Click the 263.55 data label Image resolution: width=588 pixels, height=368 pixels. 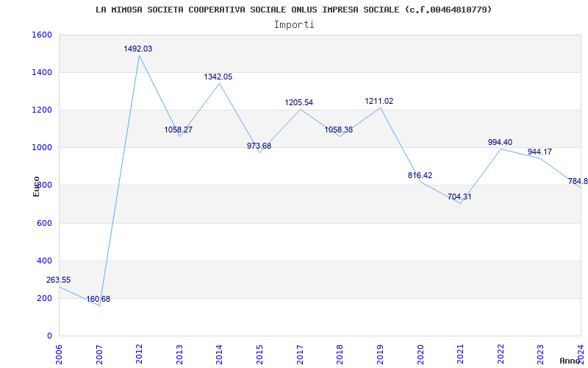(59, 280)
